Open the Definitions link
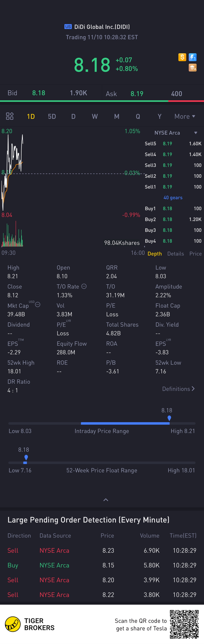Viewport: 204px width, 644px height. coord(178,389)
